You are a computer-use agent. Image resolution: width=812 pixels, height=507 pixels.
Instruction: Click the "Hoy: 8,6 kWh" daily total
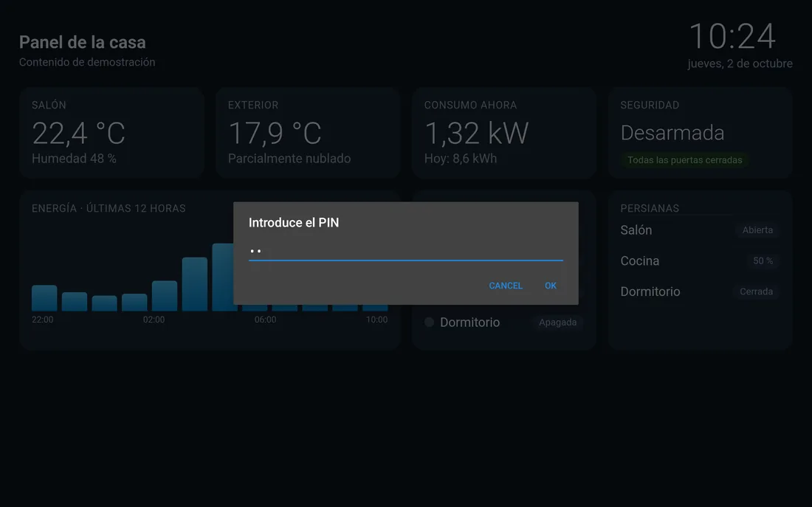point(461,159)
